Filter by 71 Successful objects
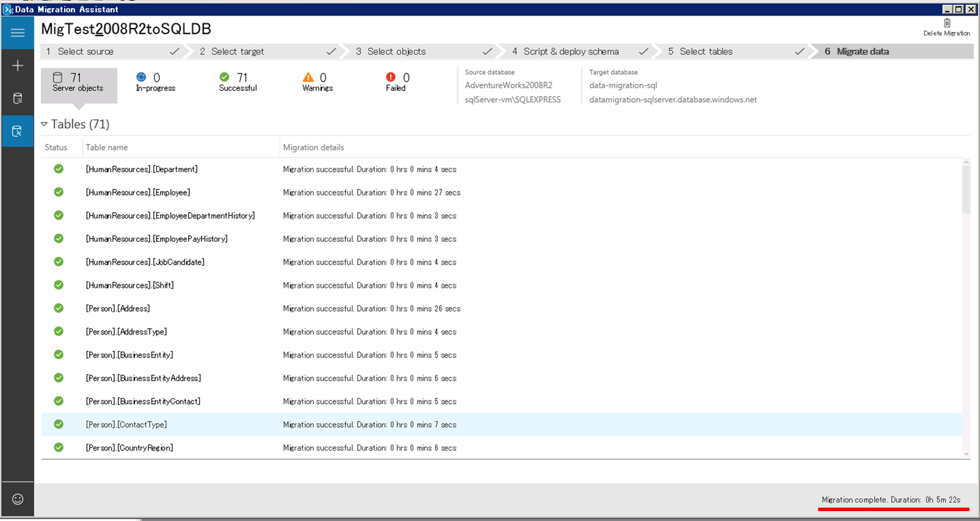 pyautogui.click(x=238, y=82)
